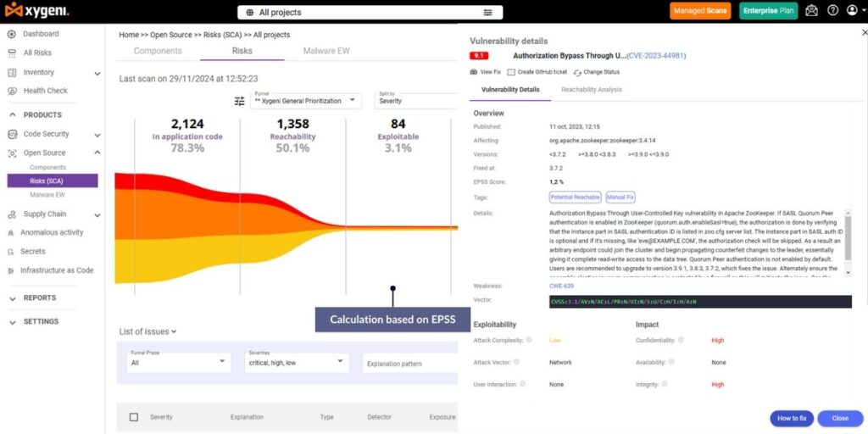Click info icon next to Attack Complexity

[x=529, y=340]
